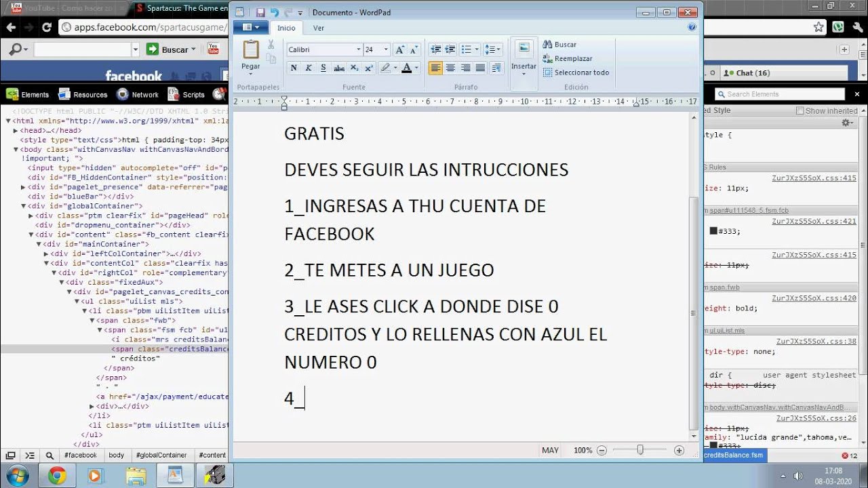Toggle italic formatting (K)
Image resolution: width=868 pixels, height=488 pixels.
point(309,68)
